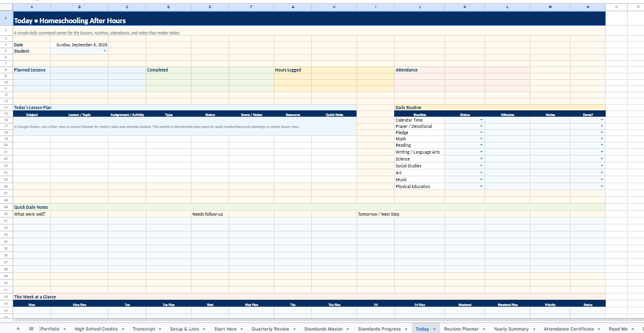Open Status dropdown for Physical Education
This screenshot has width=644, height=333.
[481, 187]
